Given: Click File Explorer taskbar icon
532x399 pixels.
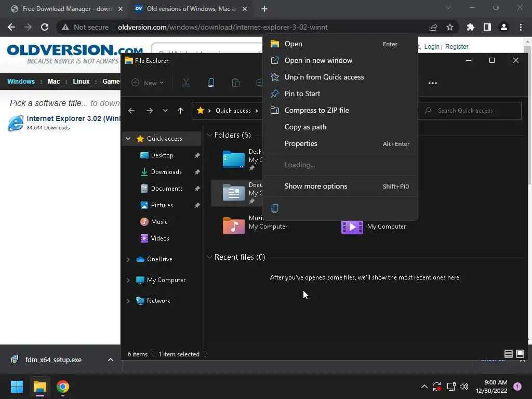Looking at the screenshot, I should click(x=39, y=387).
